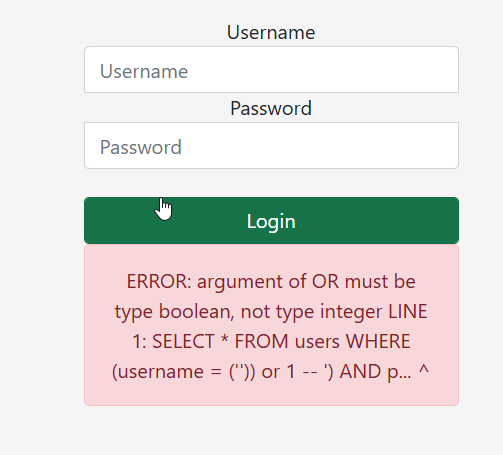The width and height of the screenshot is (503, 455).
Task: Click the gray Password placeholder text
Action: coord(141,147)
